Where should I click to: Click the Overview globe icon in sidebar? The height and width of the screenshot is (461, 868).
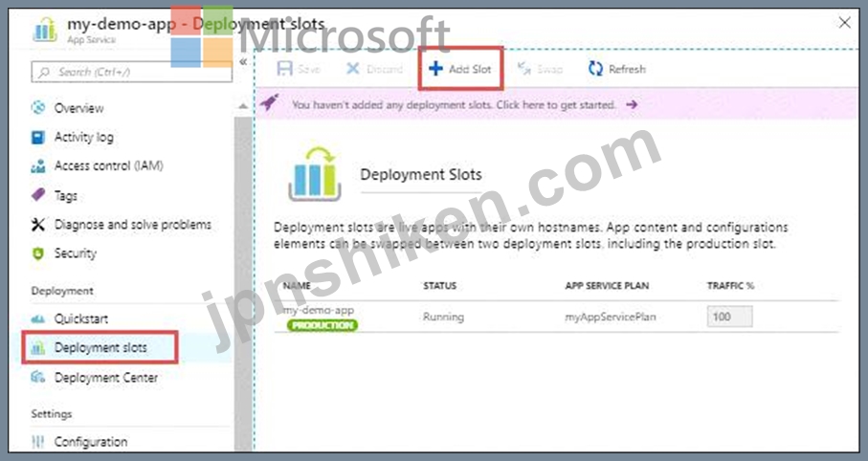(38, 107)
